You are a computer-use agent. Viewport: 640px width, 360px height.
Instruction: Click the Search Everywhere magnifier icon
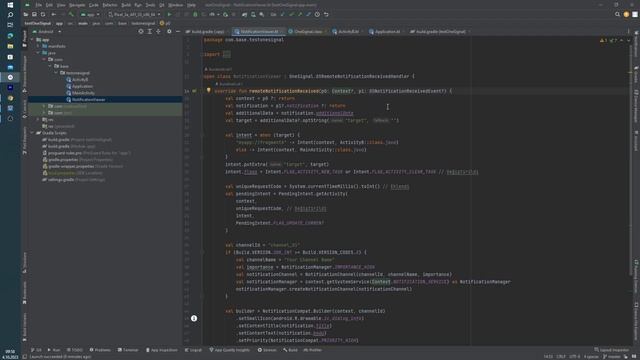pos(617,14)
